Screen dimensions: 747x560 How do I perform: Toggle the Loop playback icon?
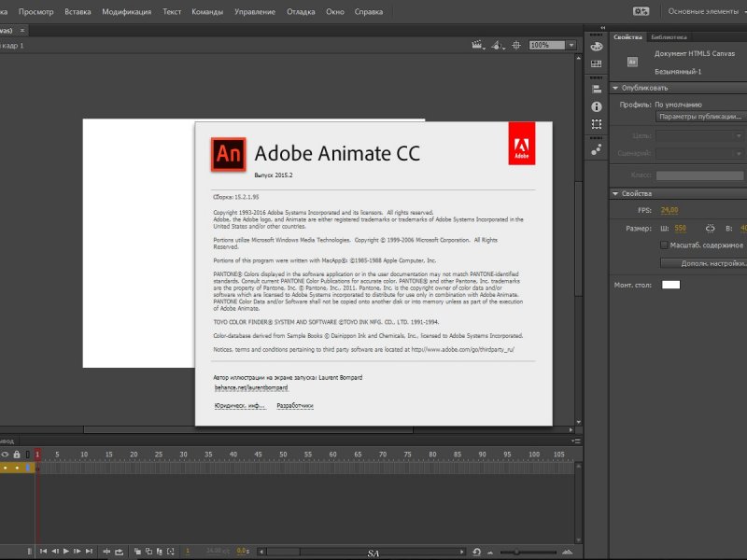pyautogui.click(x=119, y=552)
